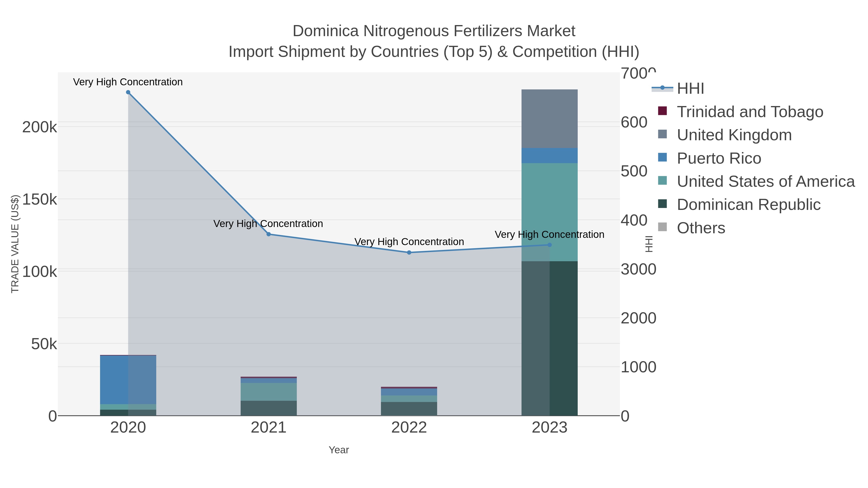Click the Puerto Rico segment of 2020 bar
Screen dimensions: 868x488
click(128, 380)
